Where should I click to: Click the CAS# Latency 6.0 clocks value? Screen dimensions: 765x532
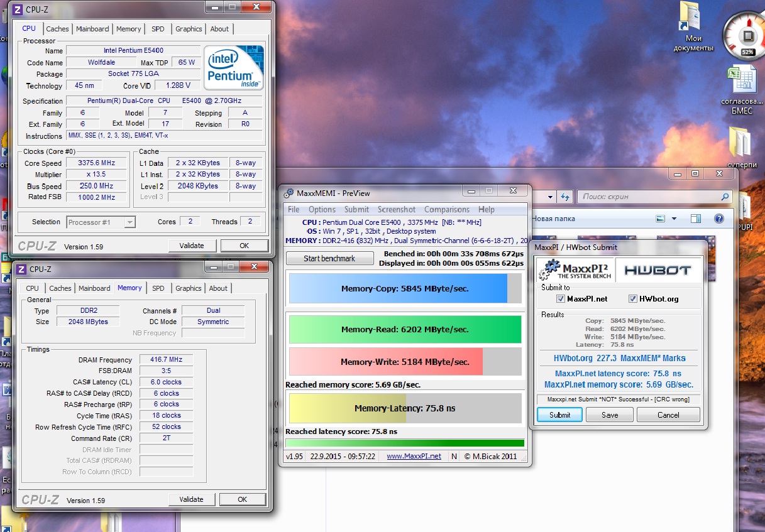166,382
